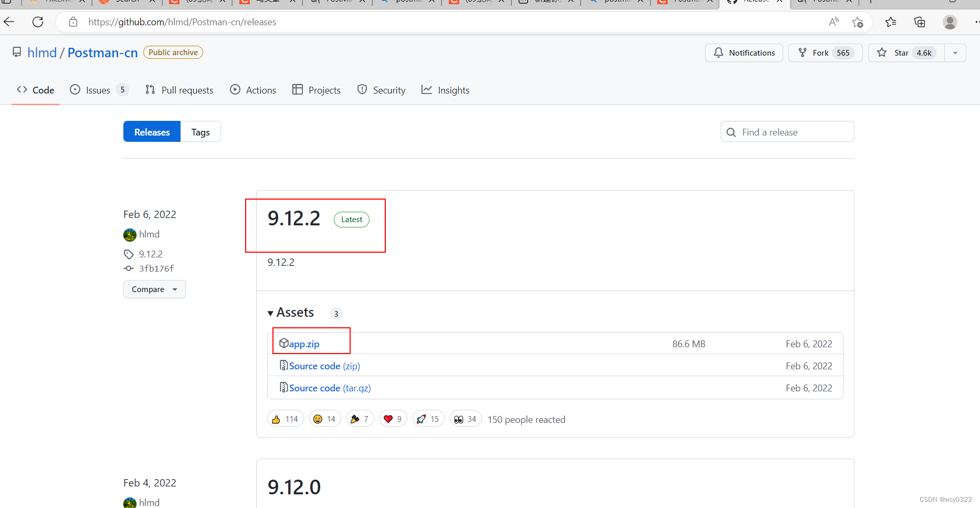The width and height of the screenshot is (980, 508).
Task: Select the Releases button
Action: tap(152, 132)
